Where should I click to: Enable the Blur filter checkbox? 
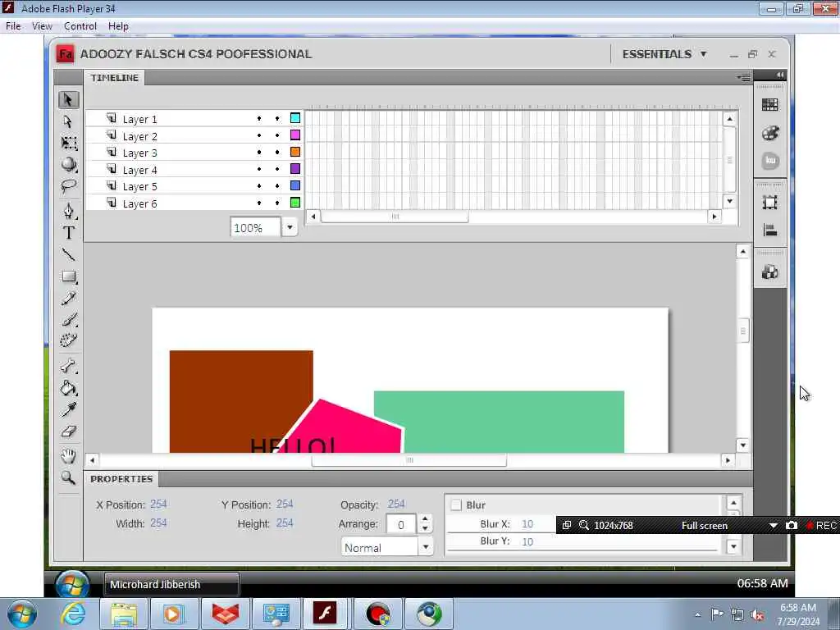pyautogui.click(x=456, y=504)
